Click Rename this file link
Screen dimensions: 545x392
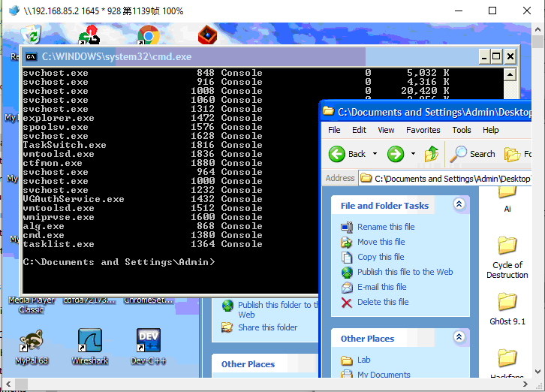tap(386, 227)
